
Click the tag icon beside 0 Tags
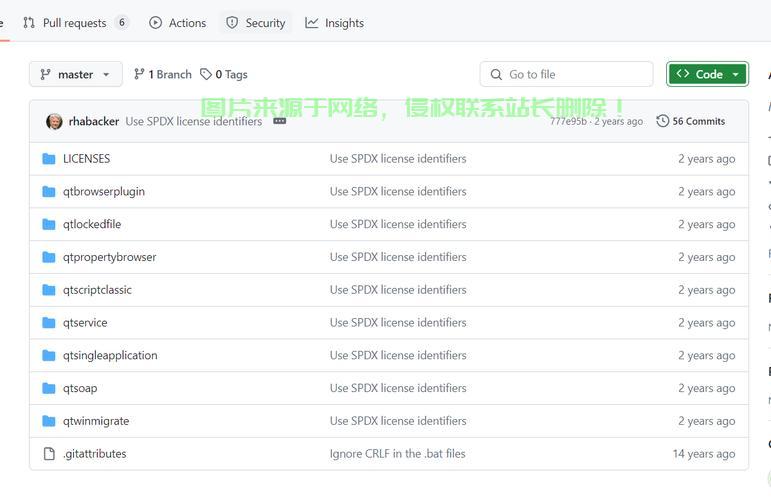click(x=206, y=74)
